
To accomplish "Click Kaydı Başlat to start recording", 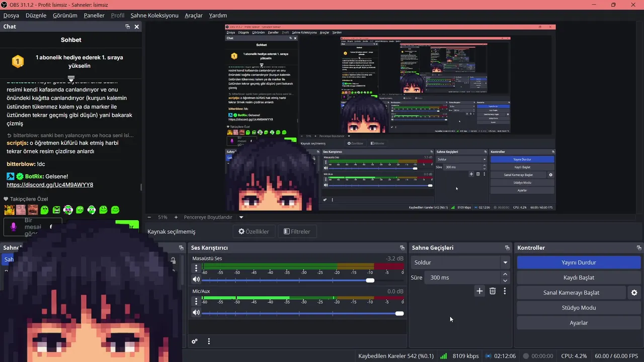I will click(579, 278).
